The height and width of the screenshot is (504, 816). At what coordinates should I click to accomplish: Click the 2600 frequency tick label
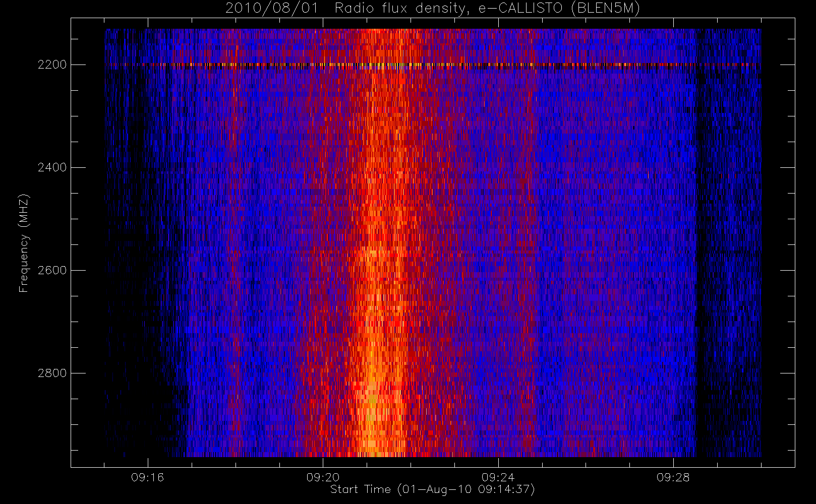pos(52,270)
